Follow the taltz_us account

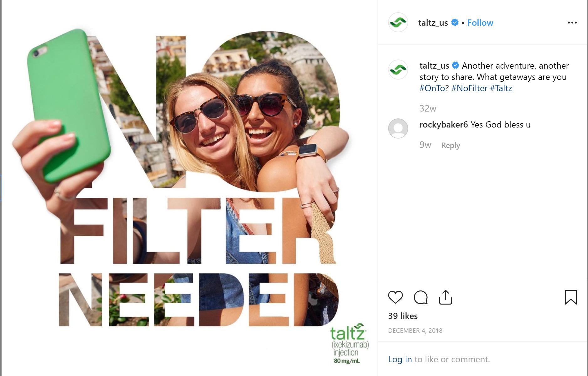click(x=480, y=23)
